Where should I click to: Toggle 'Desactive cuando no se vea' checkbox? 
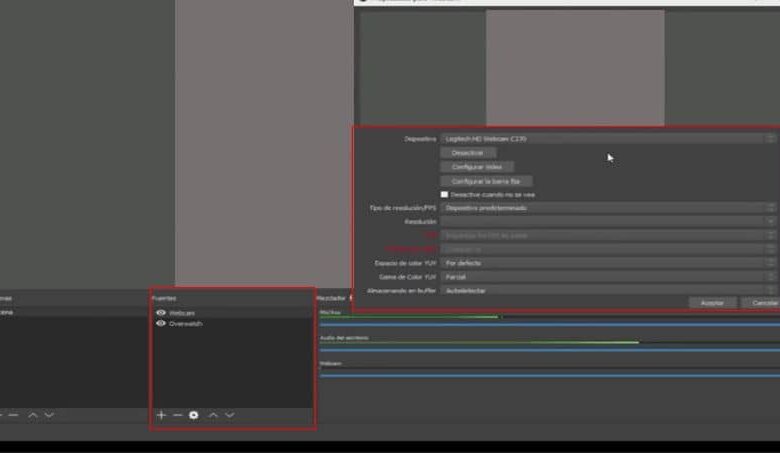[x=444, y=194]
